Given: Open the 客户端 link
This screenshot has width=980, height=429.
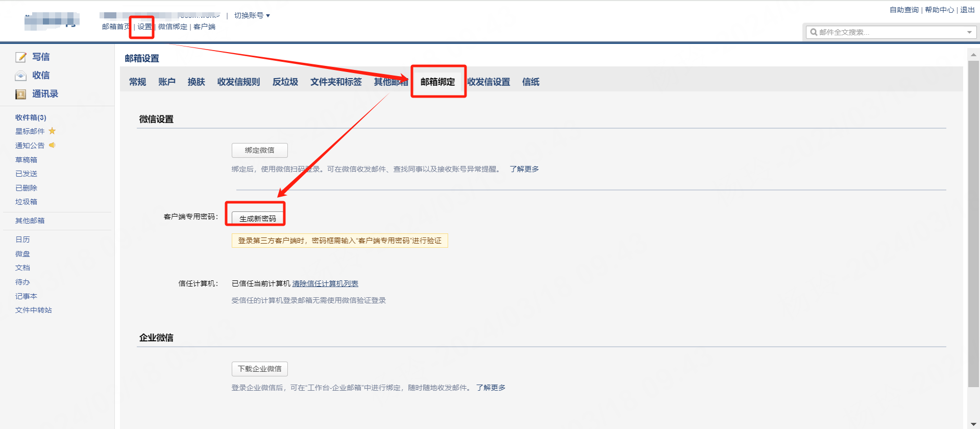Looking at the screenshot, I should coord(204,27).
